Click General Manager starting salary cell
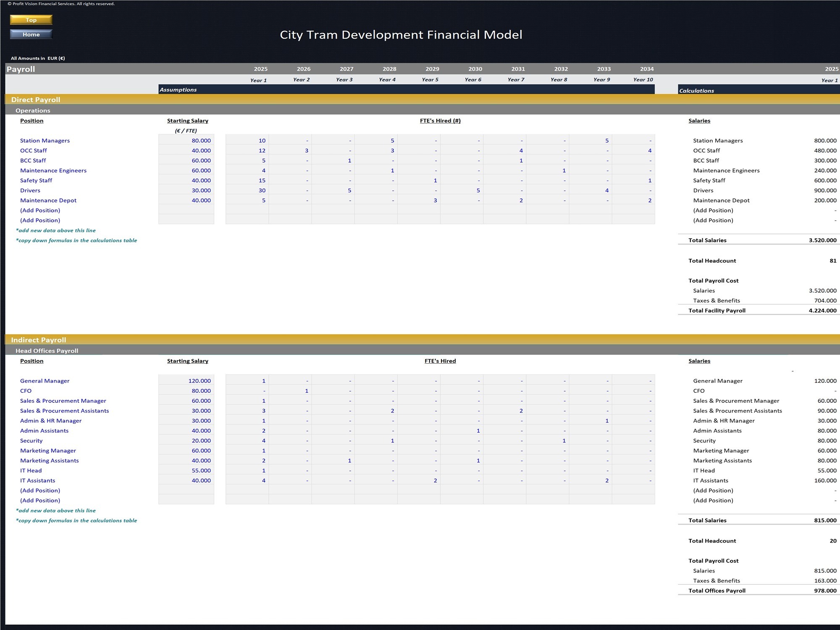 tap(186, 381)
